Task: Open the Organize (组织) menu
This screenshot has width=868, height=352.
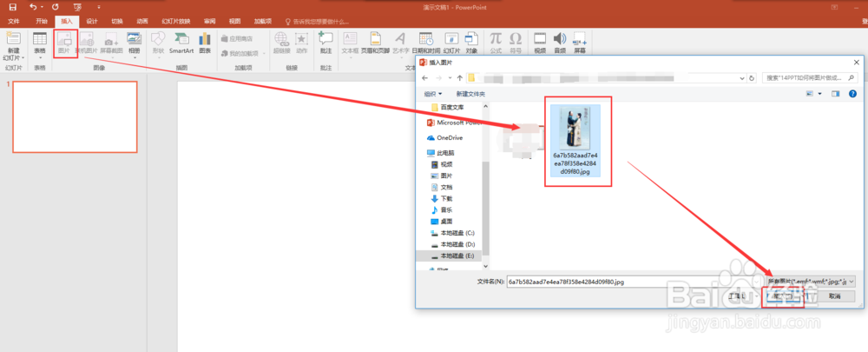Action: pyautogui.click(x=433, y=94)
